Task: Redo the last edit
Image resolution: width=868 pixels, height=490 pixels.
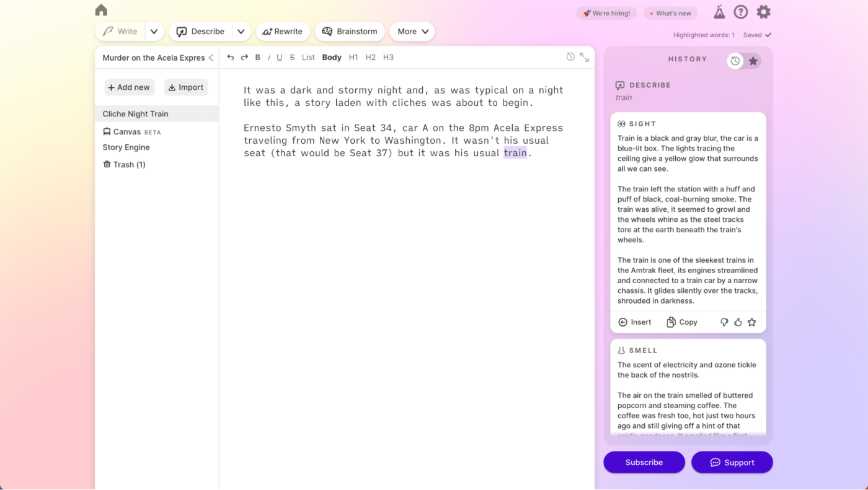Action: click(244, 57)
